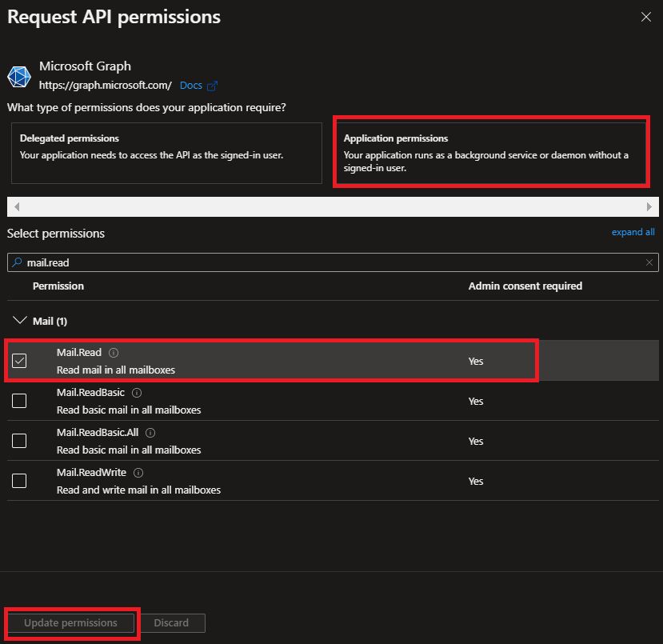
Task: Click 'Read mail in all mailboxes' description
Action: pos(116,370)
